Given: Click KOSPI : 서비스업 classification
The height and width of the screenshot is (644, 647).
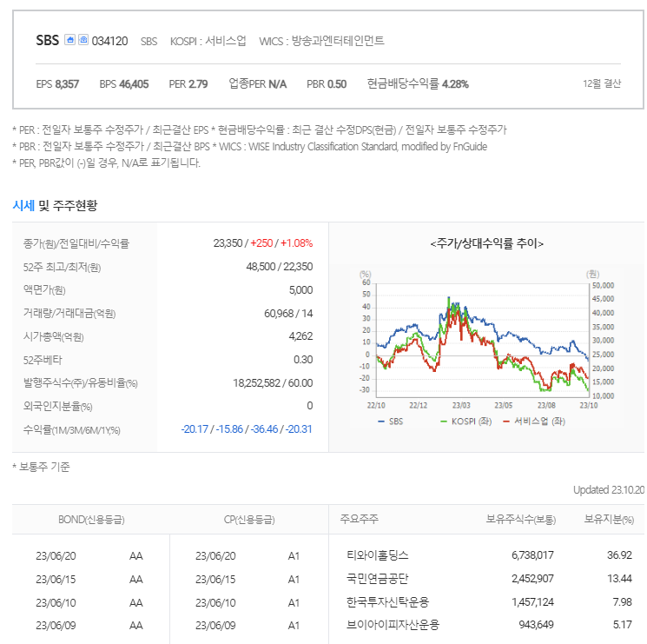Looking at the screenshot, I should [x=208, y=41].
